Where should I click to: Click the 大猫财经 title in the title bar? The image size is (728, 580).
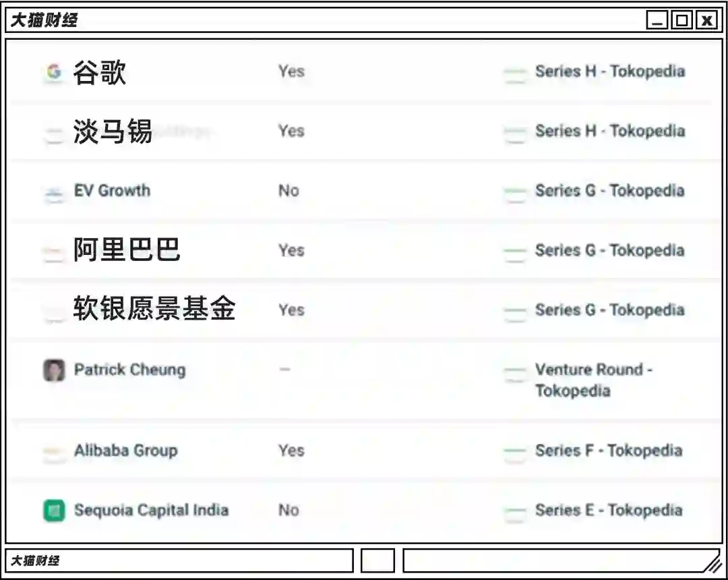pyautogui.click(x=44, y=20)
